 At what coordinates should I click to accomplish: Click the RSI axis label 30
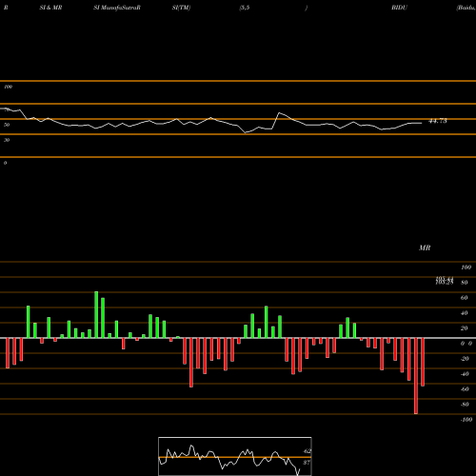pos(7,140)
